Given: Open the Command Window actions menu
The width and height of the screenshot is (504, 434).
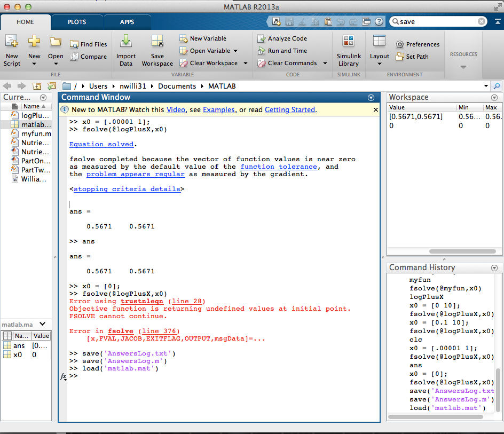Looking at the screenshot, I should pos(371,98).
